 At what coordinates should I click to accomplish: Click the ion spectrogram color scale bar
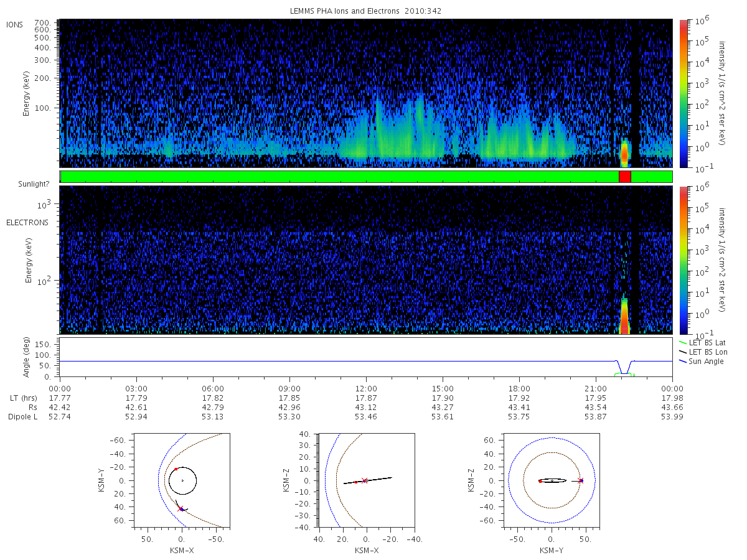(684, 93)
